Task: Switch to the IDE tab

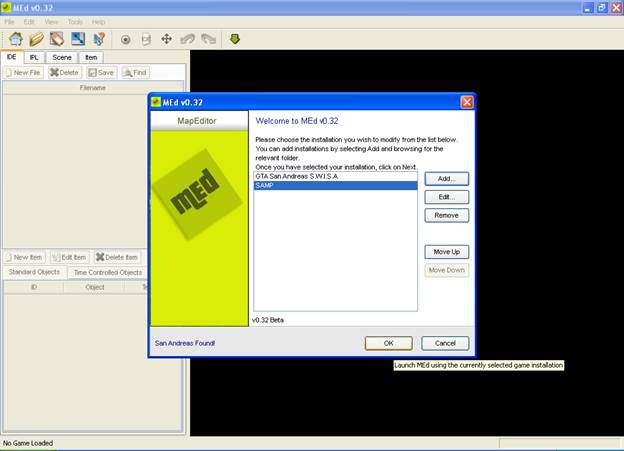Action: coord(12,57)
